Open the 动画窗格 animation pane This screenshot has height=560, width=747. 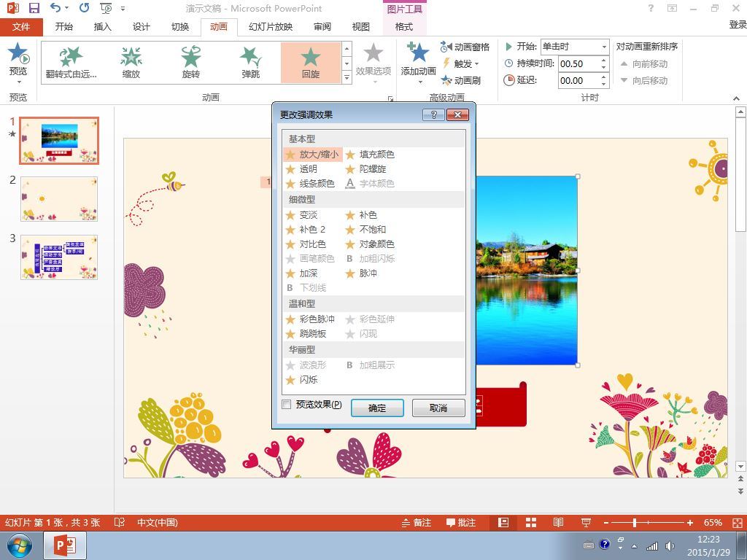click(x=465, y=47)
